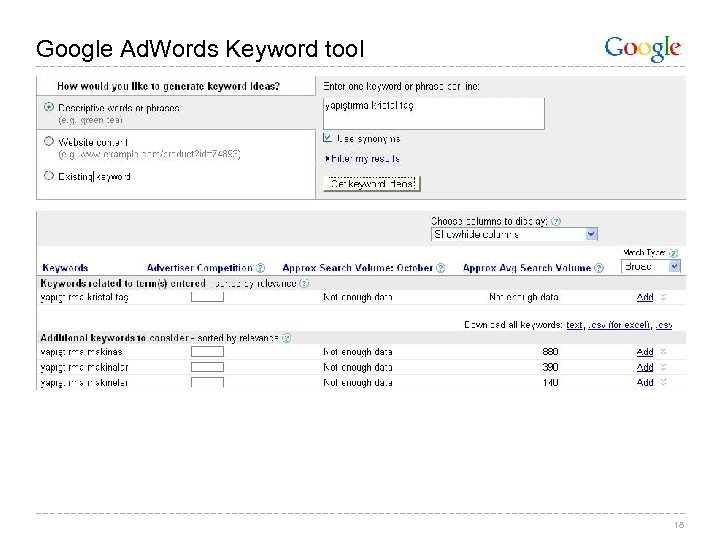Open help icon next to Match Type

click(x=673, y=253)
